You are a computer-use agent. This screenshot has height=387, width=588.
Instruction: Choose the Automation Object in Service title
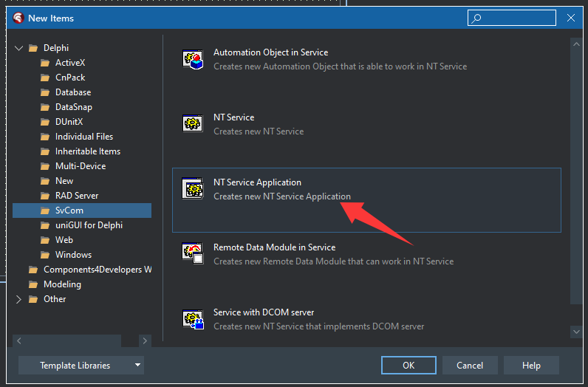(x=271, y=52)
